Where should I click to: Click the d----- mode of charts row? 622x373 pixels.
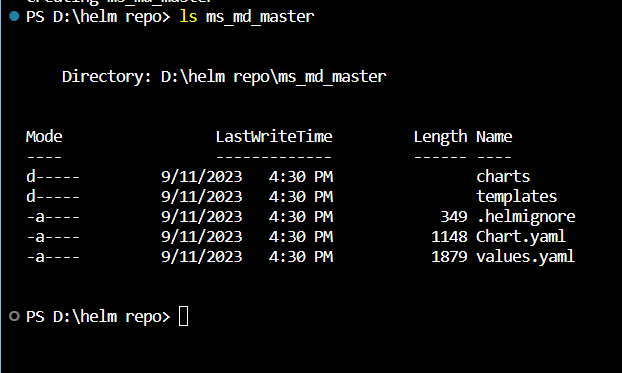(x=53, y=176)
